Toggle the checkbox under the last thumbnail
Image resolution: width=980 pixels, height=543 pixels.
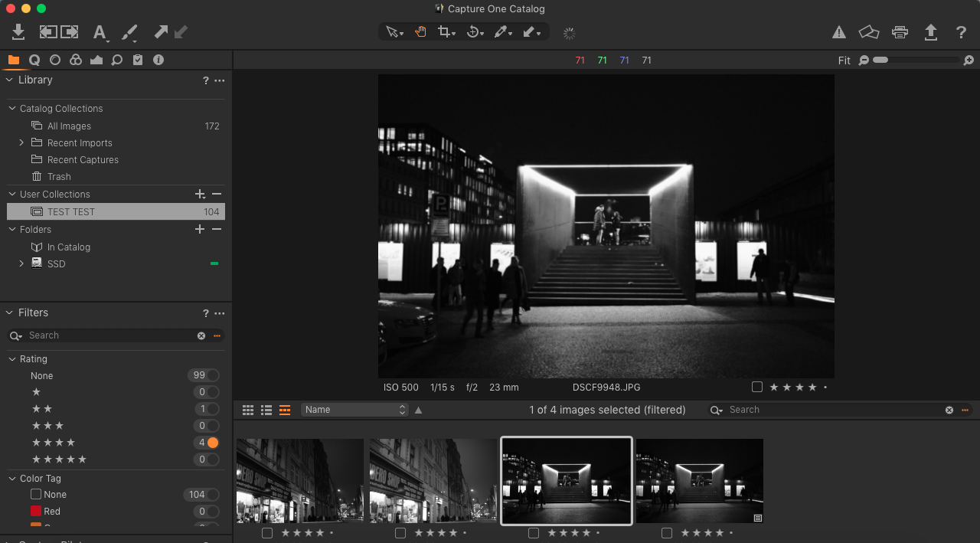666,532
